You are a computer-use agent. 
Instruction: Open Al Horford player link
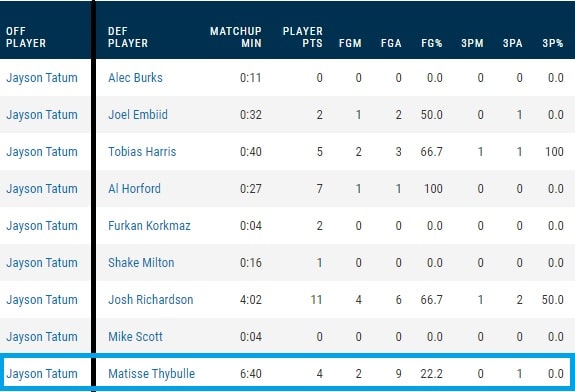[x=134, y=189]
